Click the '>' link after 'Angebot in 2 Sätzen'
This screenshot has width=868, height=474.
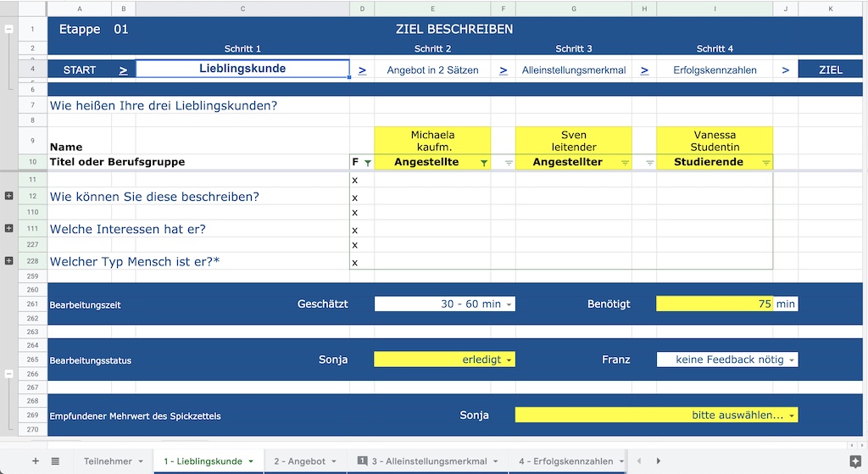point(504,70)
